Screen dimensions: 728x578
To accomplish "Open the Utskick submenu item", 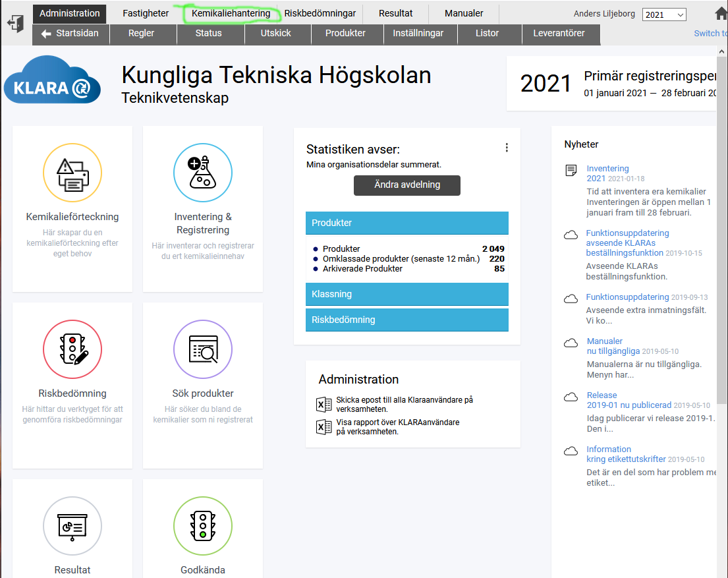I will 276,34.
